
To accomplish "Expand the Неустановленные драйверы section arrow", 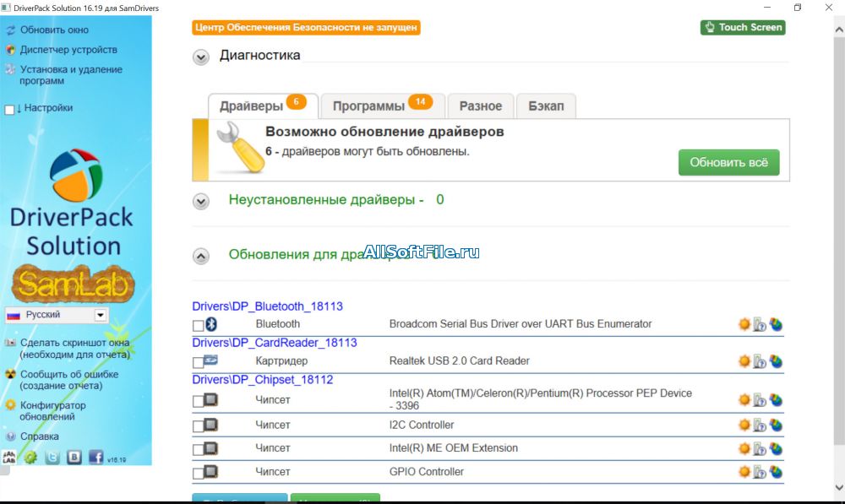I will point(201,202).
